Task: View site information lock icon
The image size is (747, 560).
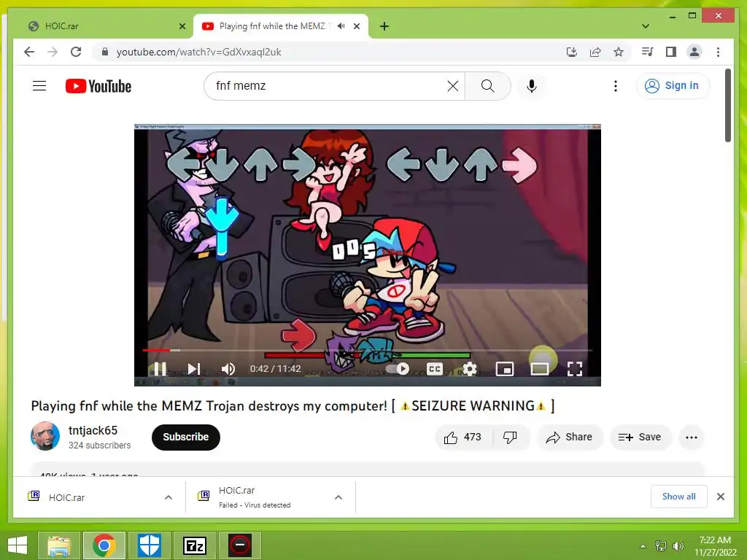Action: 105,52
